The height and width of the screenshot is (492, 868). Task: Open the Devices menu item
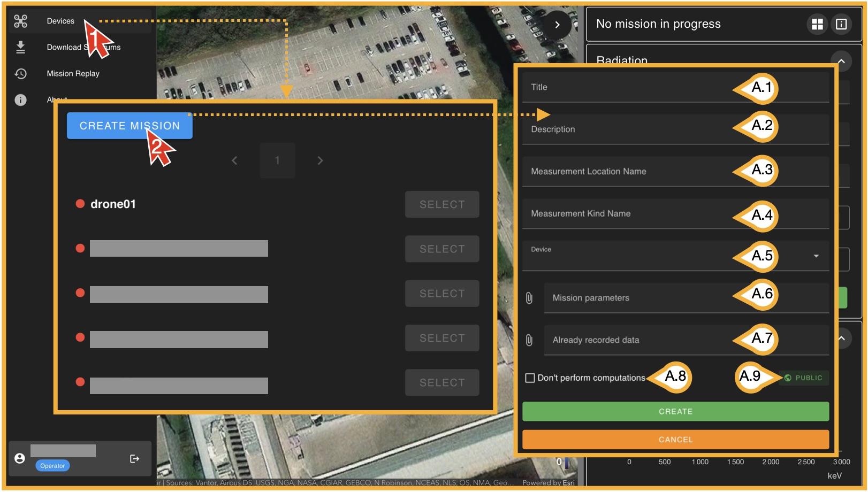pos(60,21)
